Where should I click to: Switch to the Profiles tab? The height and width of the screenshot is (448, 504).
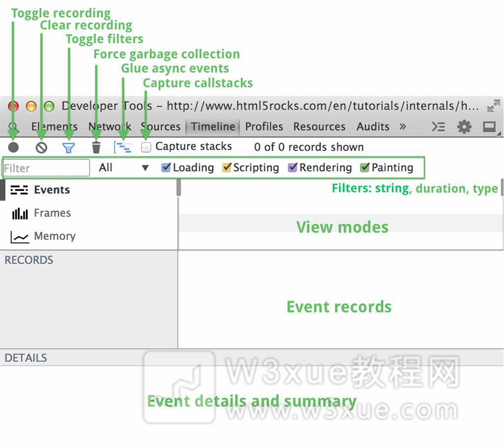click(264, 126)
